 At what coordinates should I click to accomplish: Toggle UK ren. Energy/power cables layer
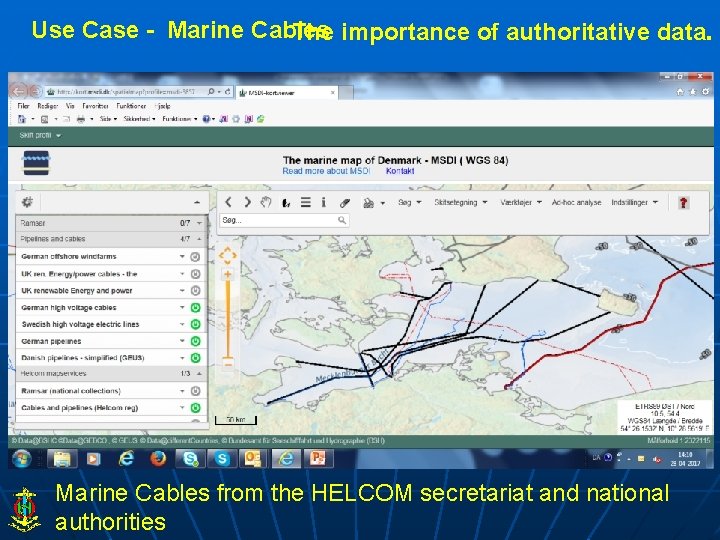[x=195, y=274]
